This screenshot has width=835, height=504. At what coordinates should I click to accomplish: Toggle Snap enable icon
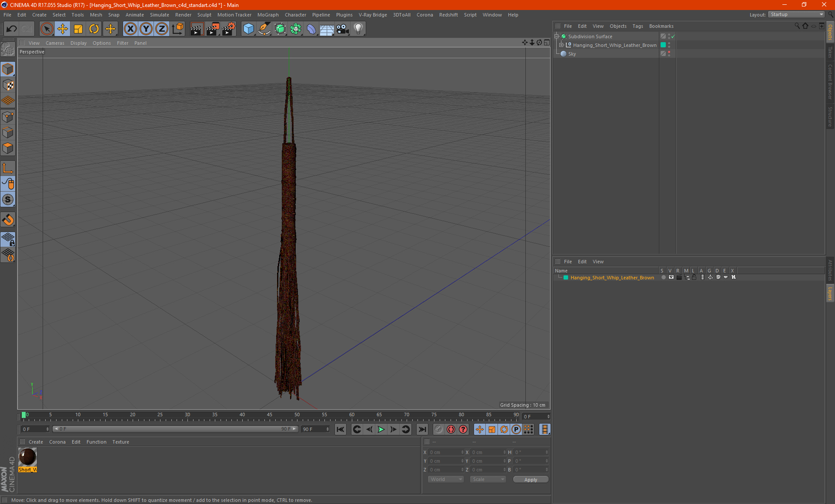click(8, 199)
